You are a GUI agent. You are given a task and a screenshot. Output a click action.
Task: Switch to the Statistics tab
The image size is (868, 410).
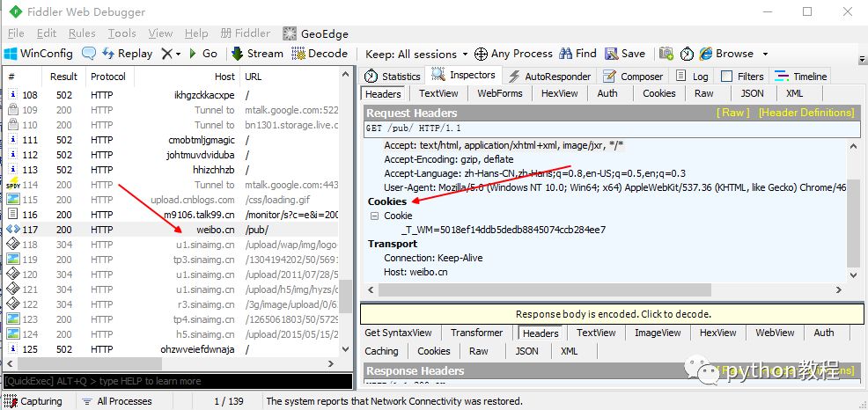pyautogui.click(x=393, y=77)
